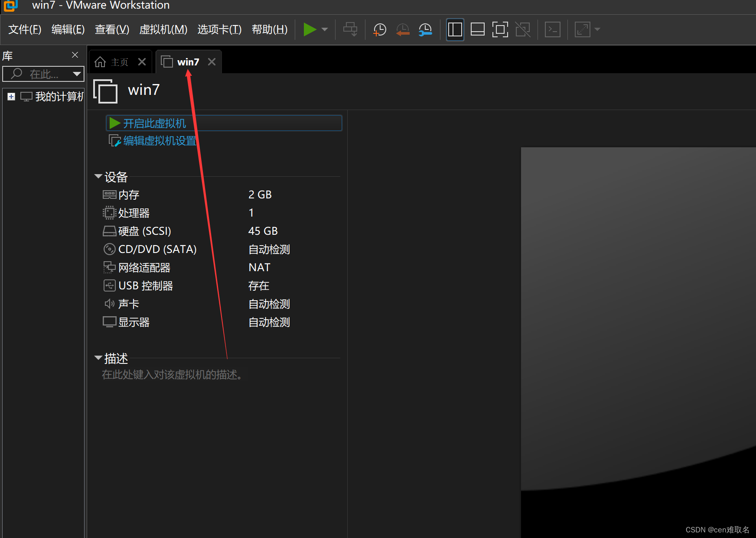Screen dimensions: 756x538
Task: Open the 帮助(H) menu
Action: [270, 29]
